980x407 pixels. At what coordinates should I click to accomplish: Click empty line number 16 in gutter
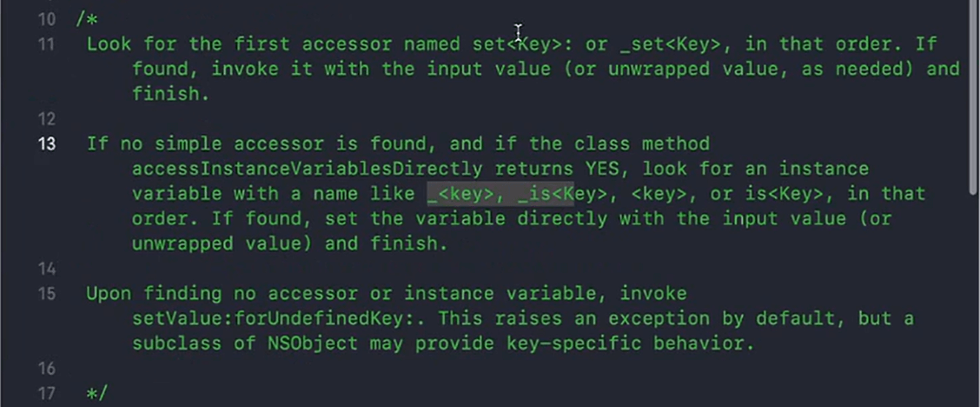point(46,369)
